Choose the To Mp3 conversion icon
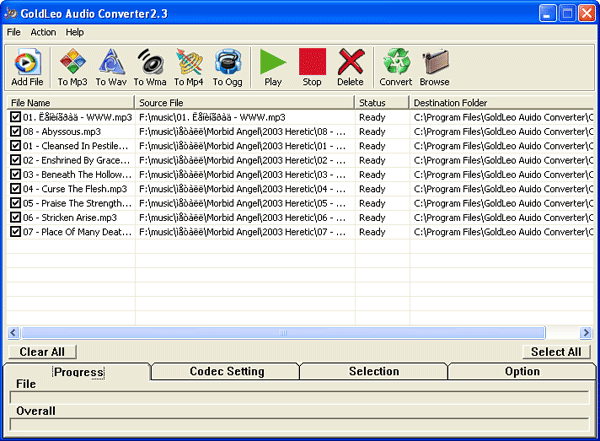The width and height of the screenshot is (600, 441). tap(72, 67)
